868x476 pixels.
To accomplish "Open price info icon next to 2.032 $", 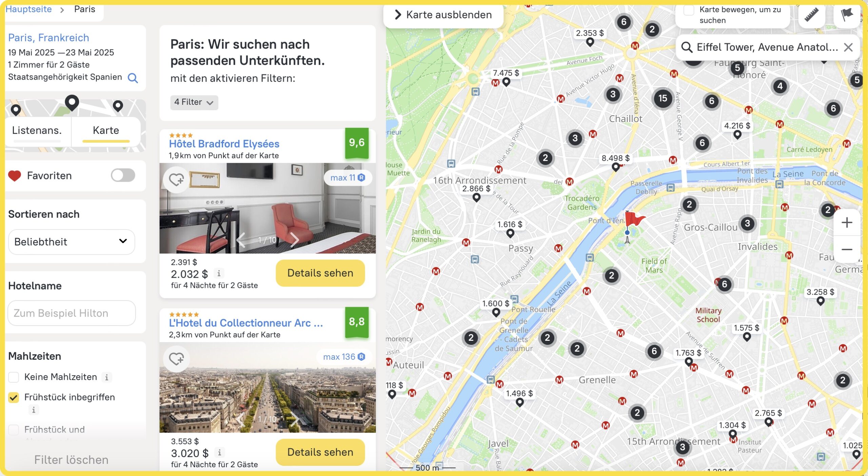I will click(219, 273).
